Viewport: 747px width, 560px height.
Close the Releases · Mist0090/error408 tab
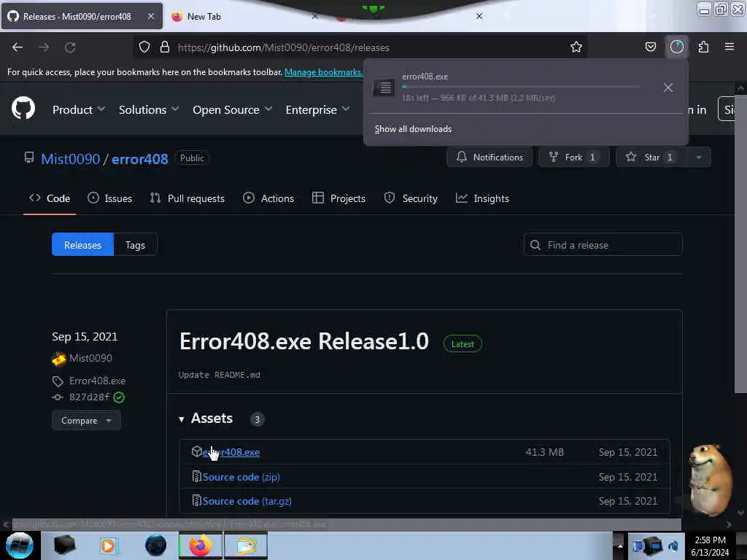click(150, 16)
